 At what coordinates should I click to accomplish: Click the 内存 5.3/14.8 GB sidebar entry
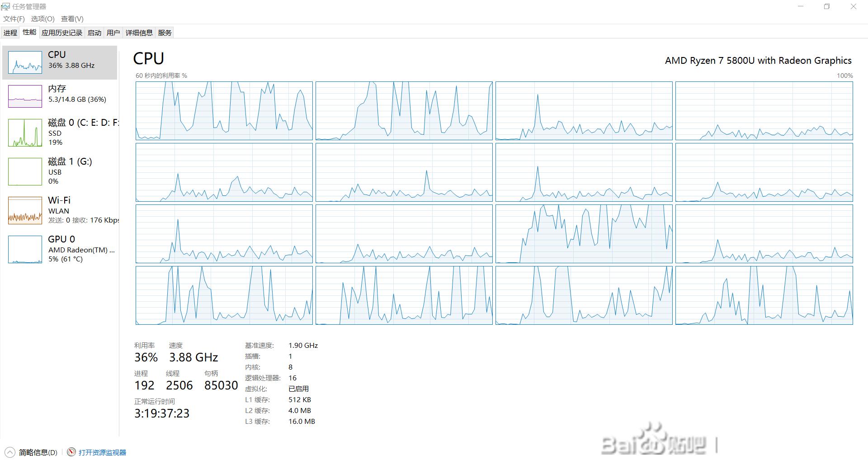(x=60, y=96)
